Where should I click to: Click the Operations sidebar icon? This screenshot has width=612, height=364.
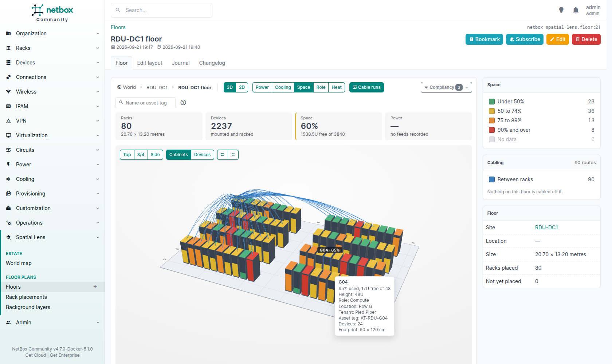8,223
